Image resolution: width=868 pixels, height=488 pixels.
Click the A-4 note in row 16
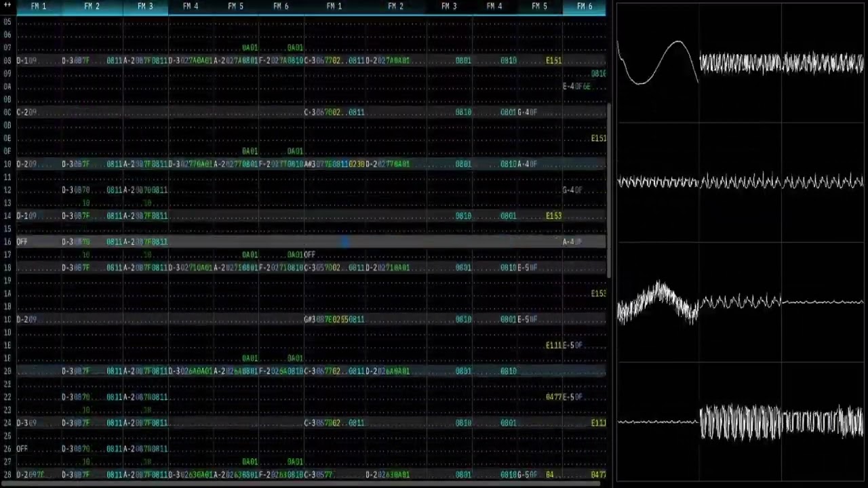568,242
